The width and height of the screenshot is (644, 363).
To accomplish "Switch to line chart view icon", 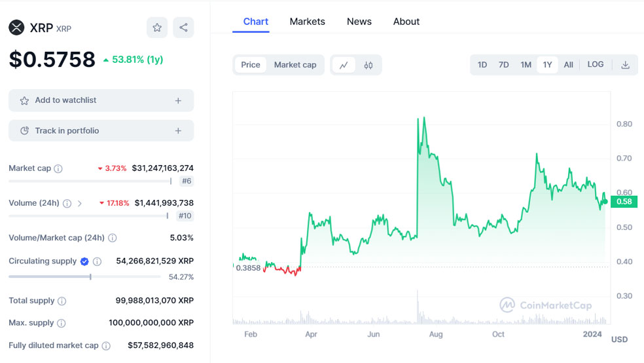I will tap(344, 65).
